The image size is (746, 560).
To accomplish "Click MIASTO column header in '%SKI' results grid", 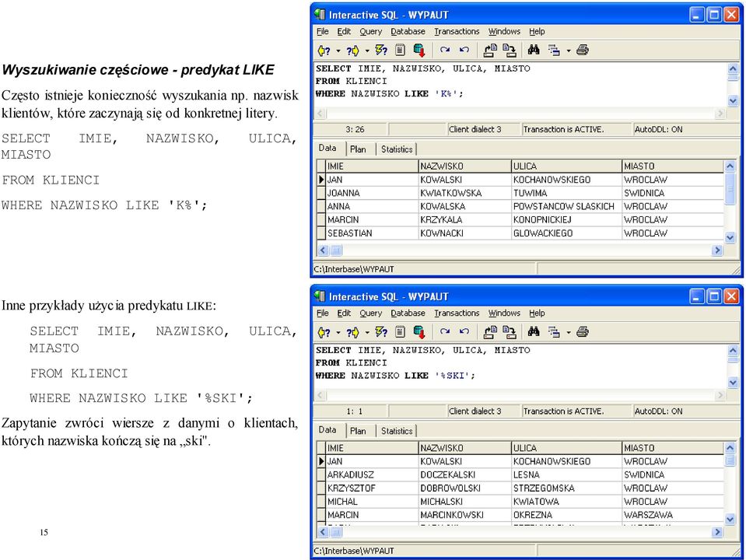I will (673, 448).
